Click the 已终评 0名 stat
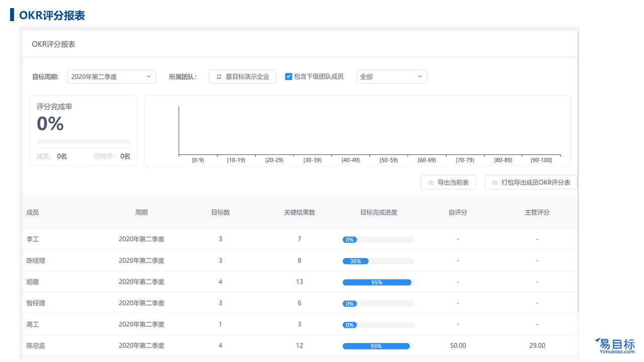The image size is (644, 362). pos(112,156)
